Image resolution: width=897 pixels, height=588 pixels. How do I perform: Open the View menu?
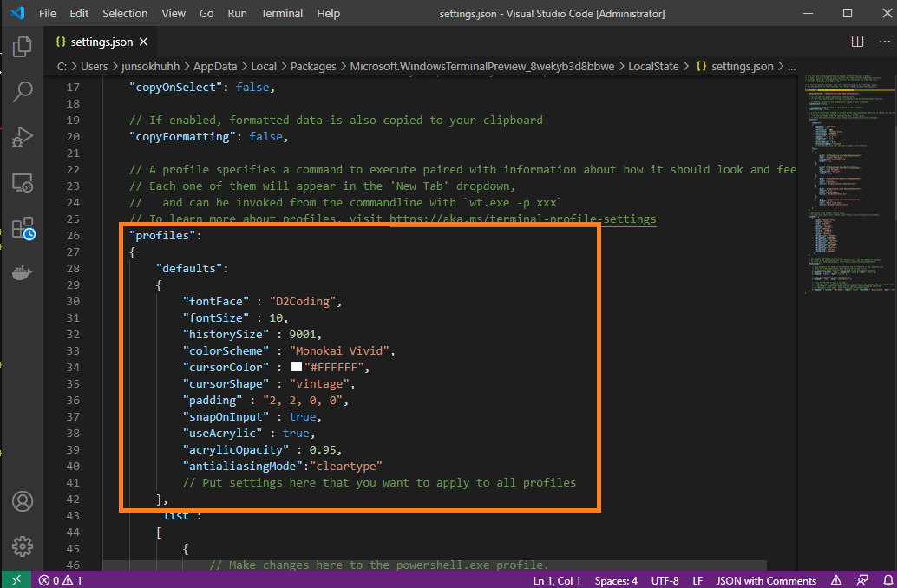(174, 13)
